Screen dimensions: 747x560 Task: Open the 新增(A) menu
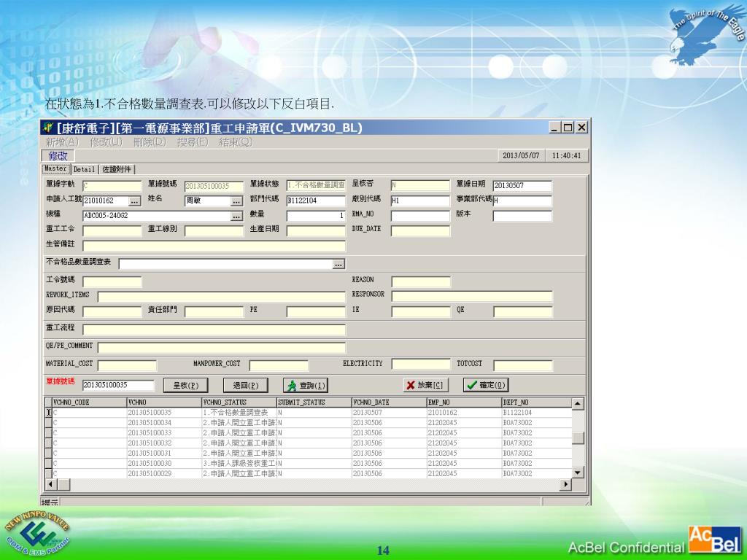pos(62,142)
